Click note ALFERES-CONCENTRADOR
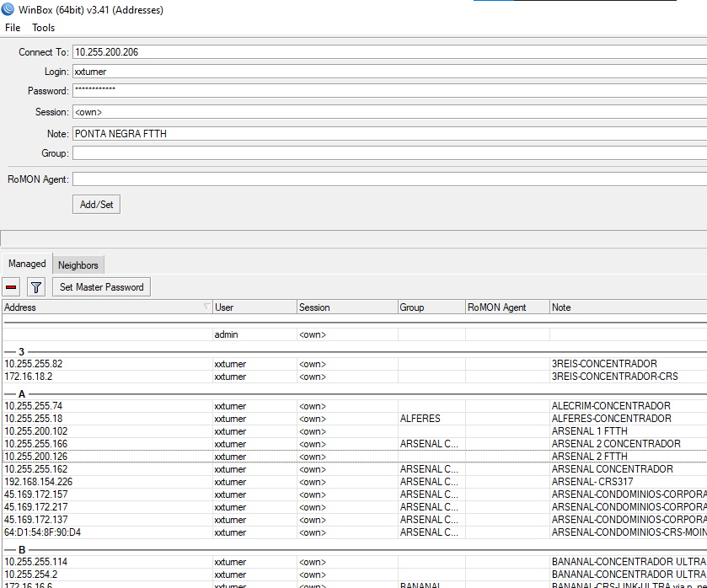This screenshot has width=707, height=588. [612, 419]
